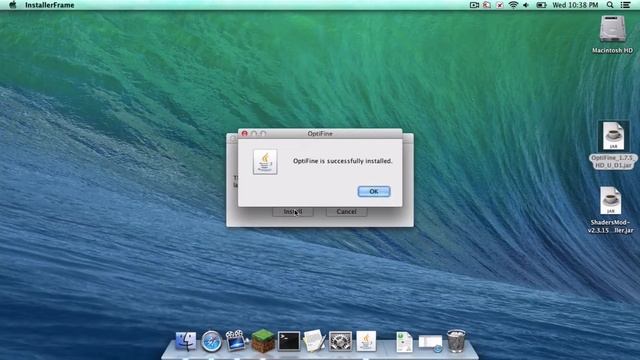
Task: Click the running Java app in Dock
Action: click(366, 341)
